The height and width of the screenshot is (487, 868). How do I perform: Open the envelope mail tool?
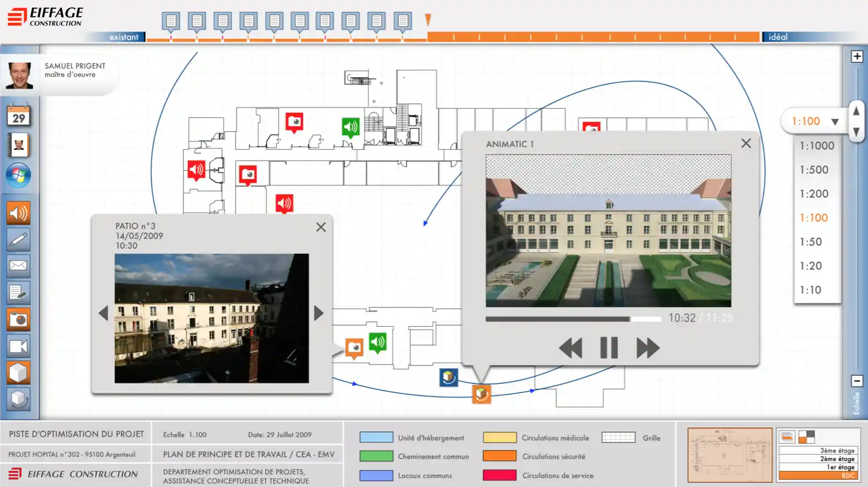point(18,266)
